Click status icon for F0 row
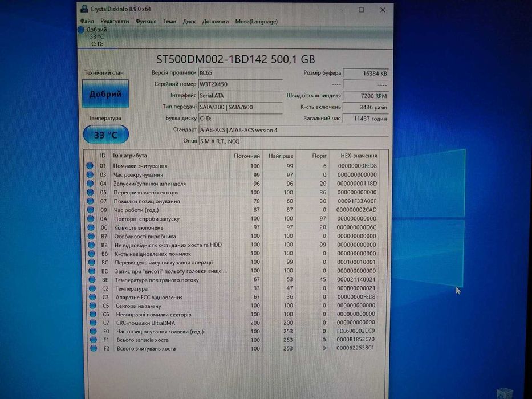This screenshot has height=399, width=532. pos(93,332)
